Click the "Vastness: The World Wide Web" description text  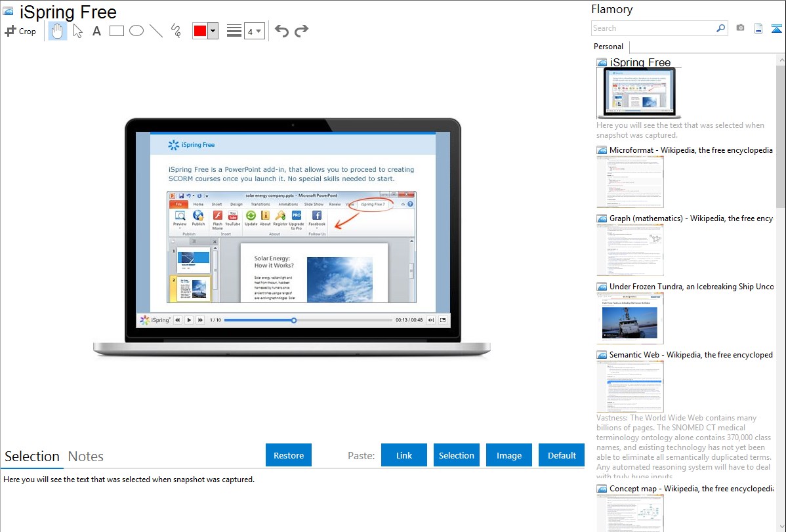[x=684, y=447]
